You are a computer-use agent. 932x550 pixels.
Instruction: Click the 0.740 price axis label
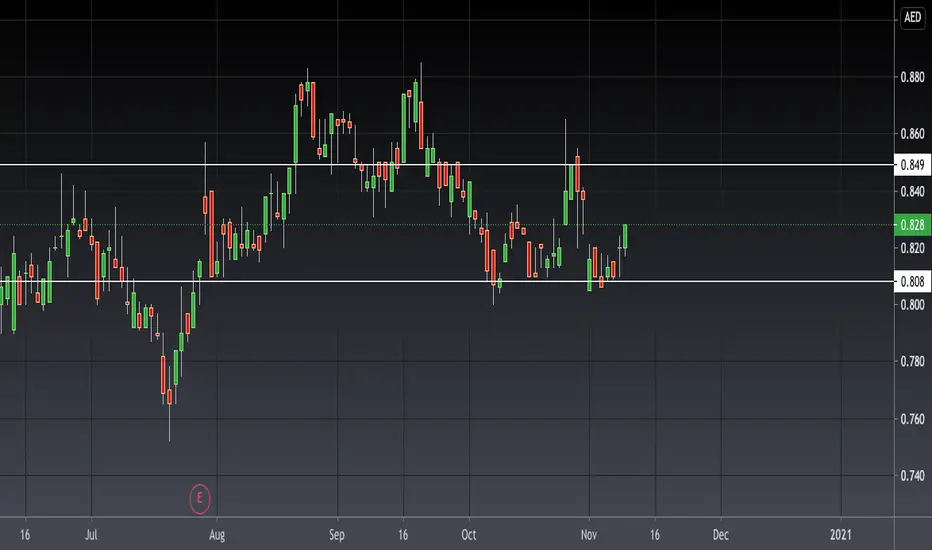pos(912,476)
